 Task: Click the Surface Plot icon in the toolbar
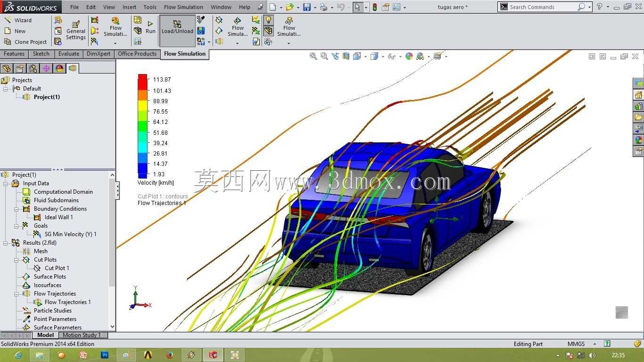(219, 31)
